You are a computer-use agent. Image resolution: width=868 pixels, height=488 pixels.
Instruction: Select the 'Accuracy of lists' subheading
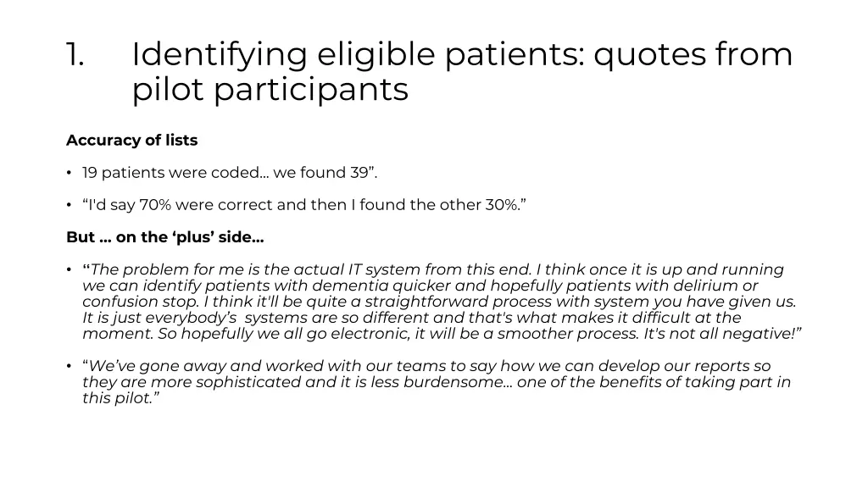point(131,140)
